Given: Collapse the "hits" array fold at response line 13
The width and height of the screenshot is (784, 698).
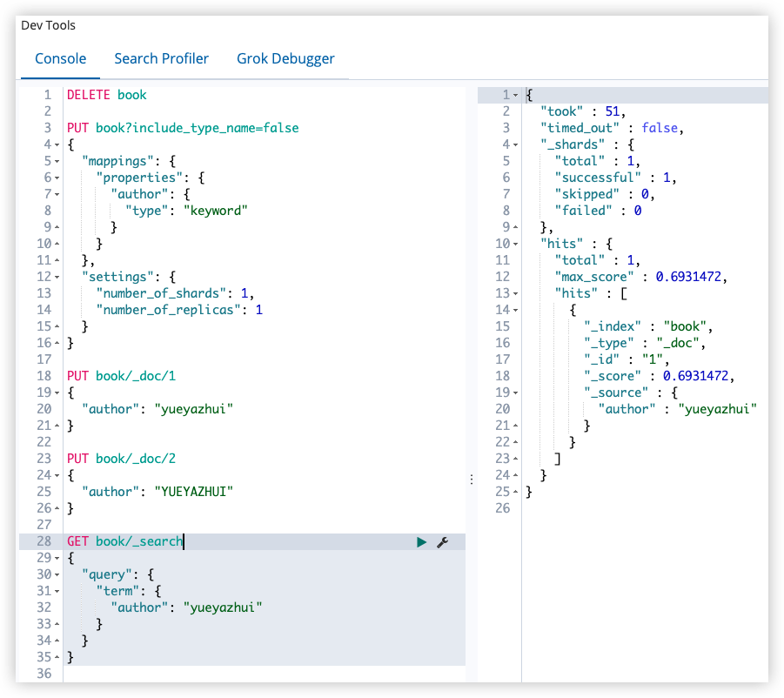Looking at the screenshot, I should 515,293.
